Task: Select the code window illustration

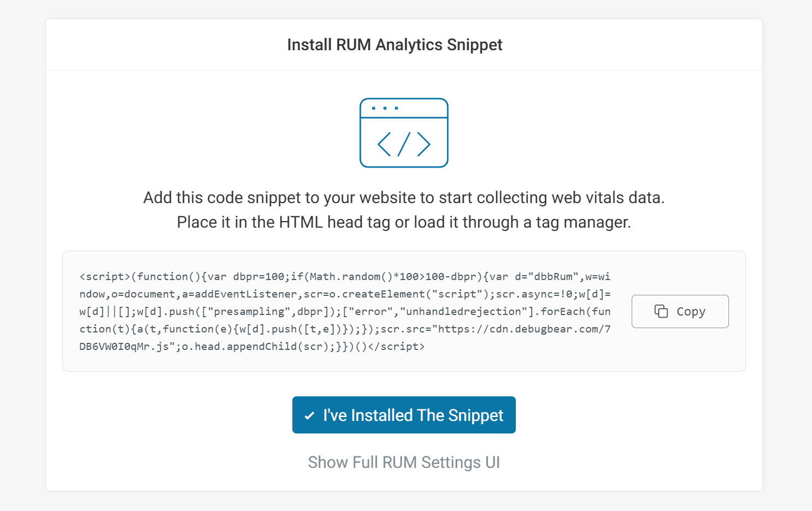Action: (x=404, y=133)
